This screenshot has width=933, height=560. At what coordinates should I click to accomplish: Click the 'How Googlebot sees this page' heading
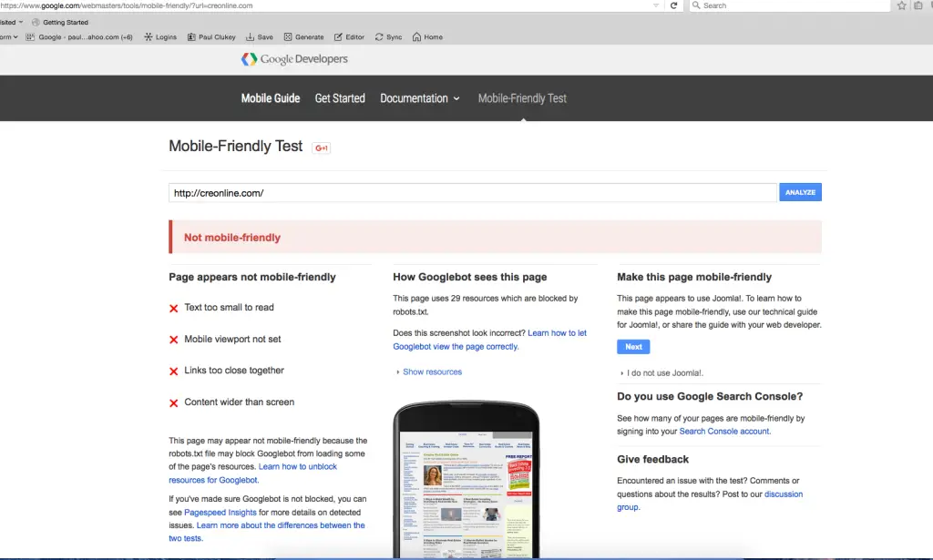tap(469, 277)
